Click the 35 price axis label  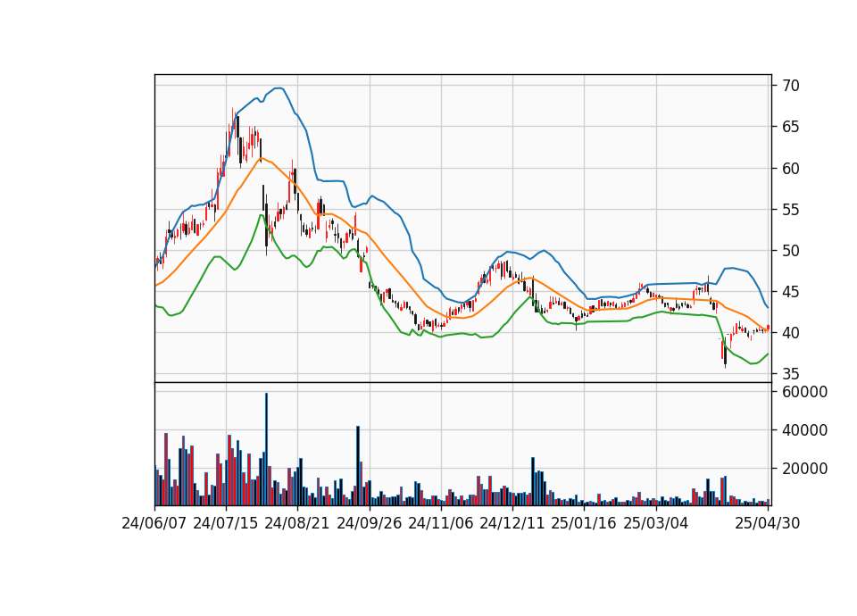(x=790, y=374)
